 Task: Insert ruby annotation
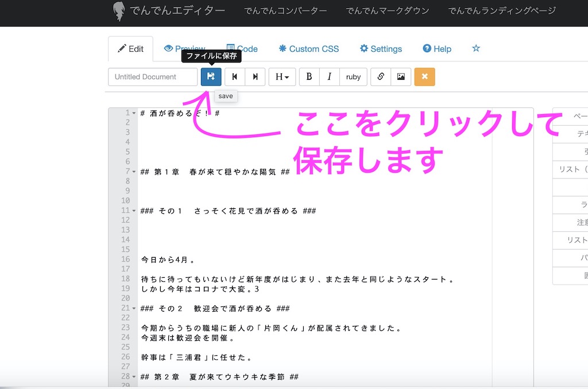point(353,77)
